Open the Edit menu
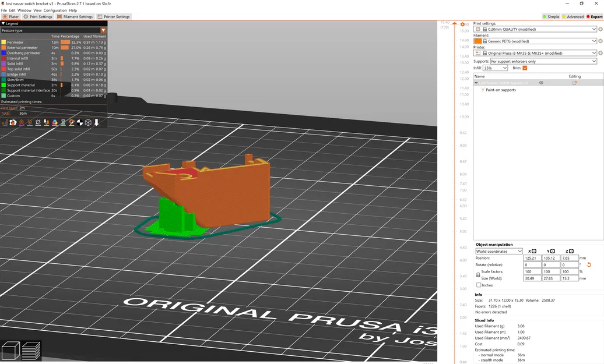 [12, 10]
